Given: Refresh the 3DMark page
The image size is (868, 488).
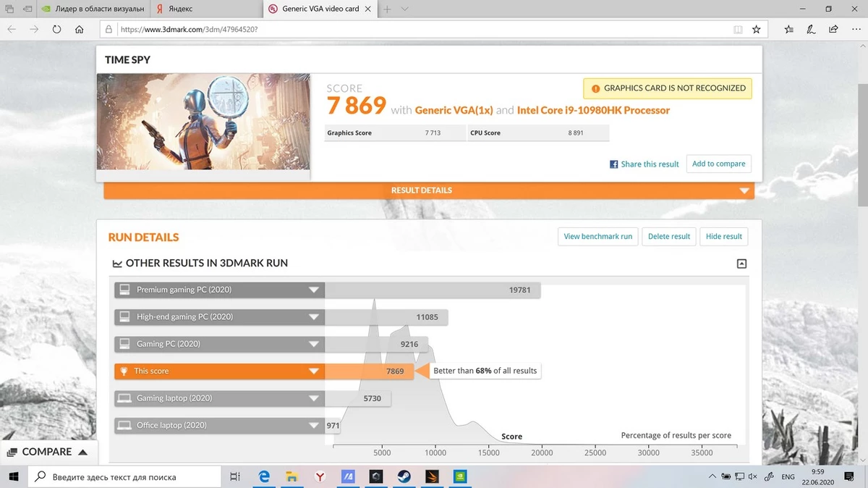Looking at the screenshot, I should (x=56, y=30).
